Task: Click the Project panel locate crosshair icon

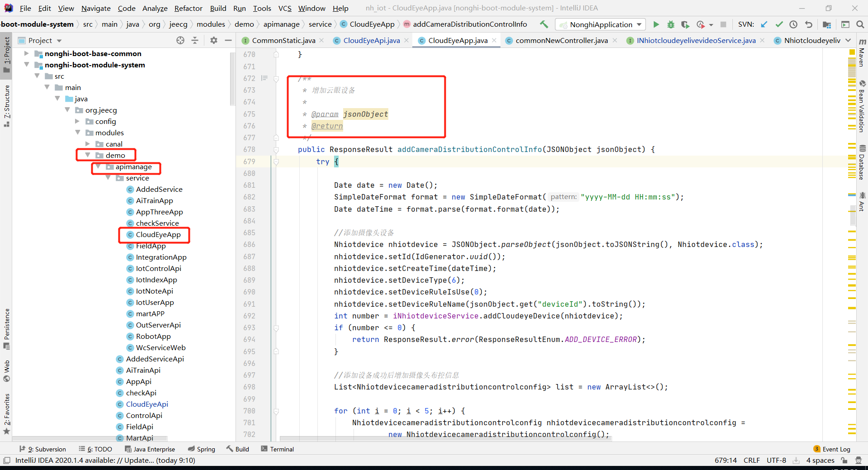Action: pyautogui.click(x=180, y=40)
